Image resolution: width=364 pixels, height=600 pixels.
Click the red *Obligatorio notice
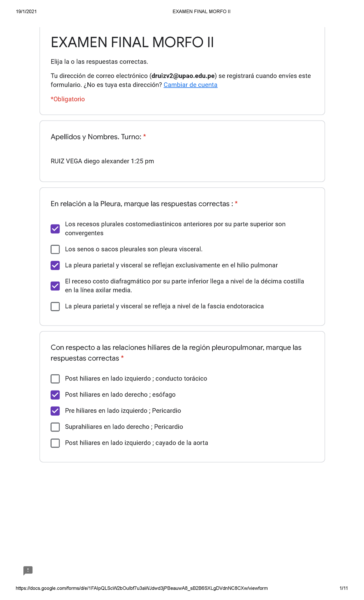click(68, 99)
